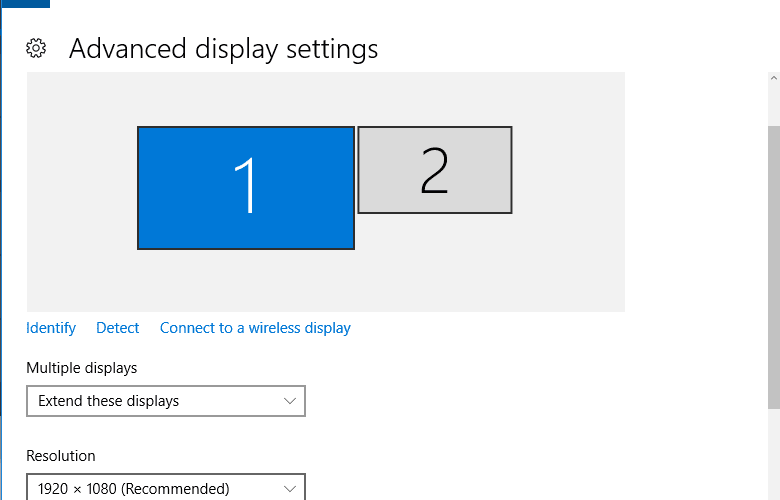780x500 pixels.
Task: Click the Detect link
Action: coord(117,328)
